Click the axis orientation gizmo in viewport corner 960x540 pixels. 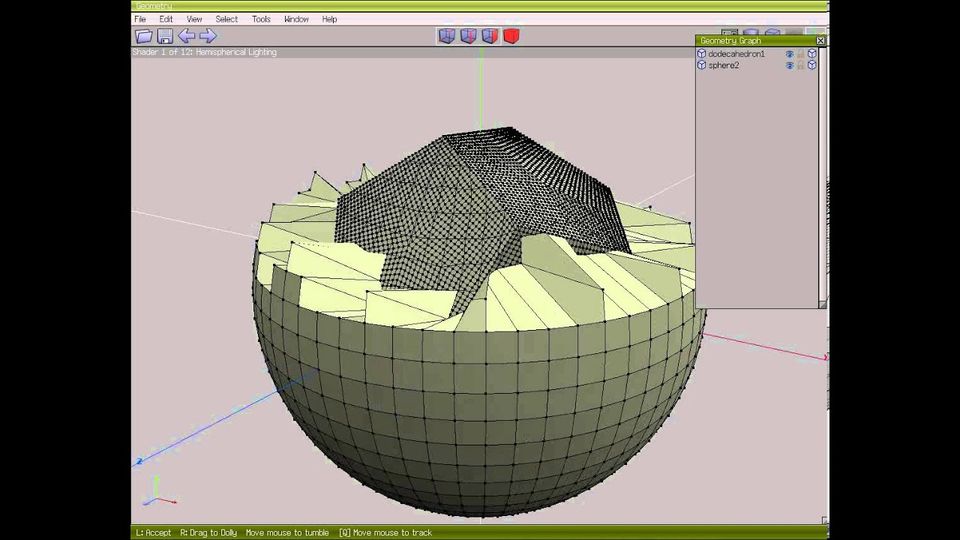point(159,492)
